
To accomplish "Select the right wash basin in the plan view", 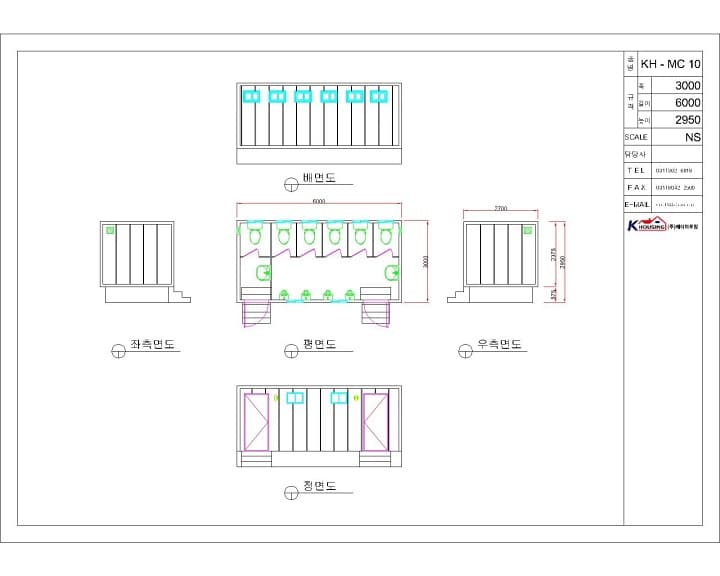I will pyautogui.click(x=392, y=273).
